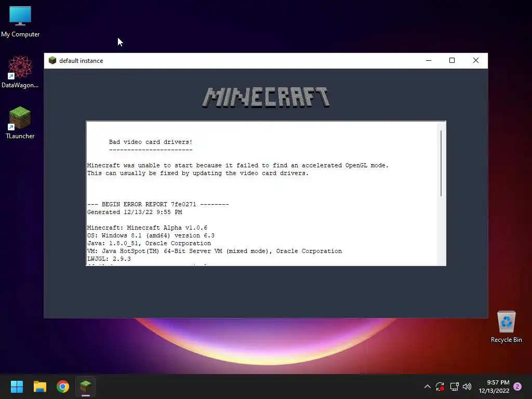The width and height of the screenshot is (532, 399).
Task: Click the Minecraft taskbar app icon
Action: (x=86, y=387)
